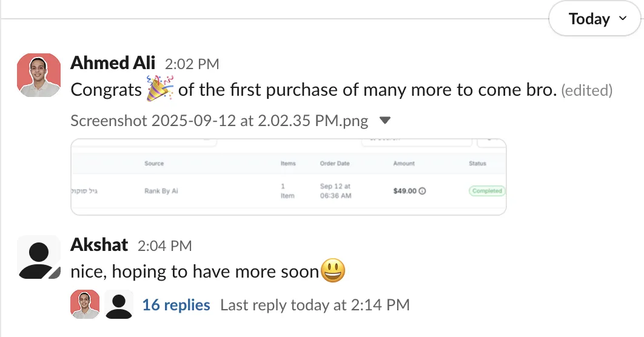Click the 2:02 PM message timestamp
This screenshot has width=644, height=337.
click(x=192, y=64)
